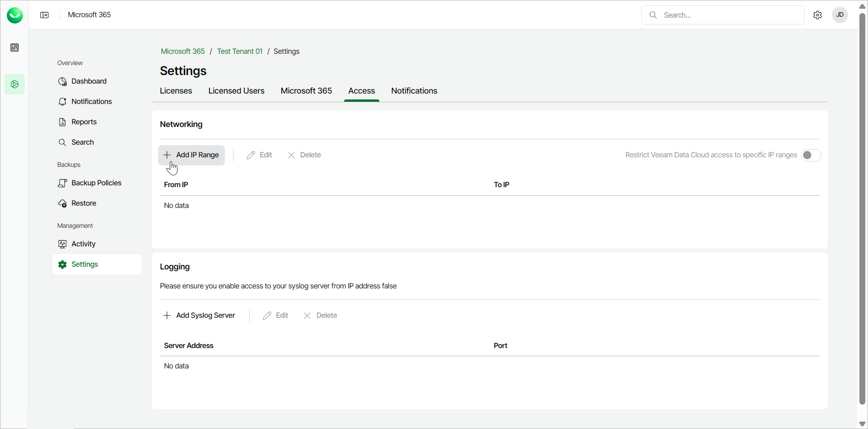Switch to the Licensed Users tab
This screenshot has height=429, width=868.
point(236,91)
